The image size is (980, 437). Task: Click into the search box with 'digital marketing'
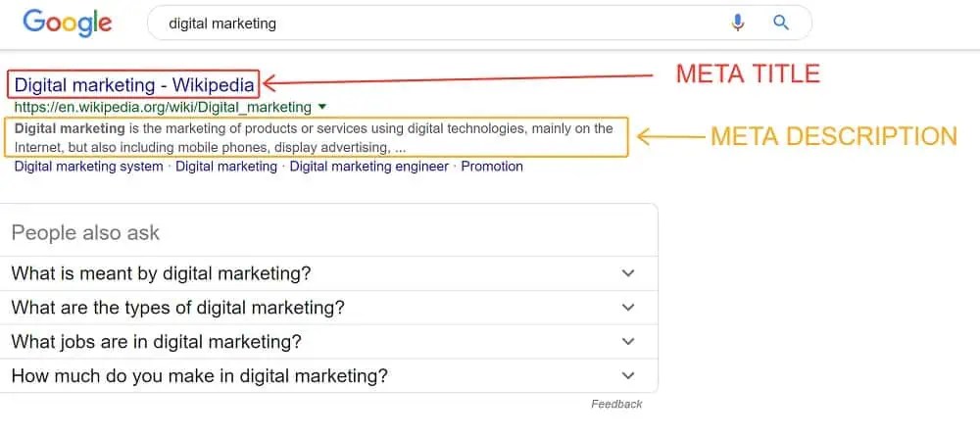[x=479, y=24]
